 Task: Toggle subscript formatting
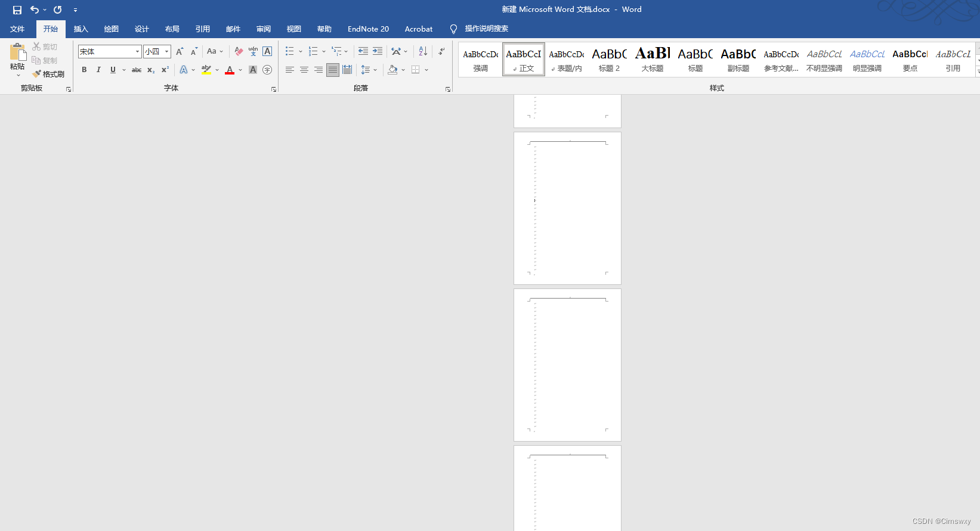[151, 70]
